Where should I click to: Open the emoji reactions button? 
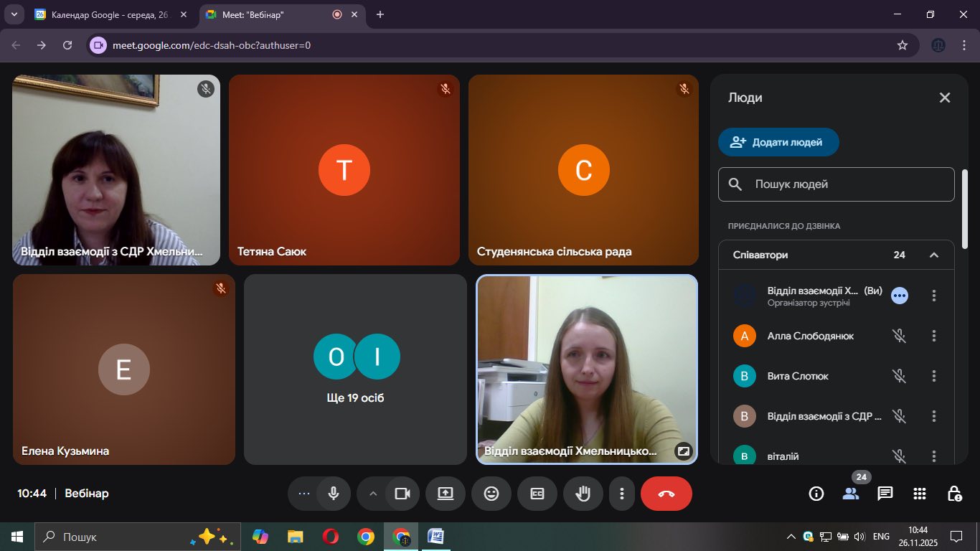491,494
